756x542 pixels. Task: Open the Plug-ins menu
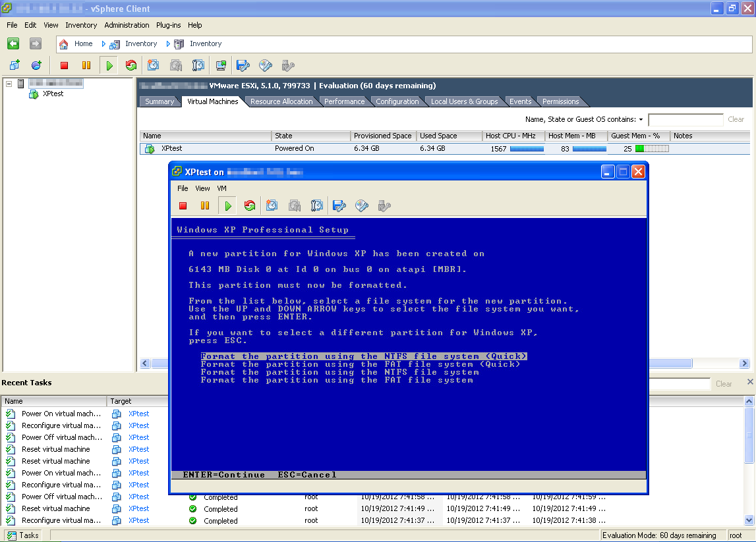[168, 25]
